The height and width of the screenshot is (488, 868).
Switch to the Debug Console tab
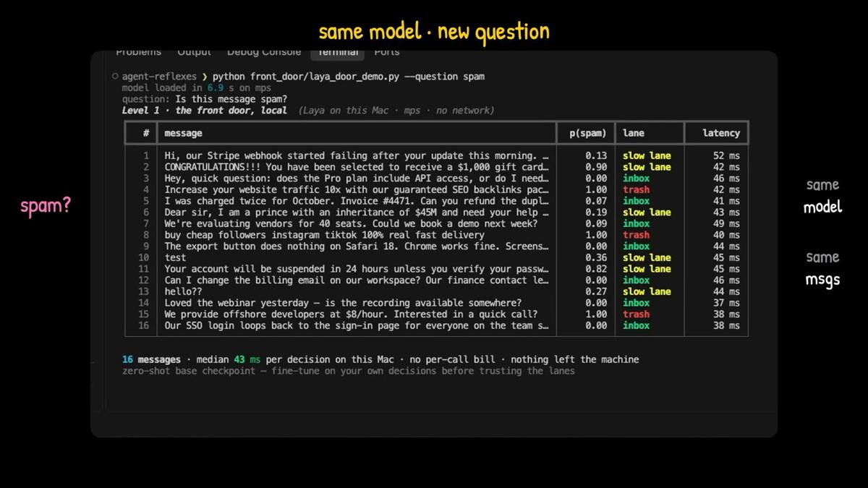tap(263, 52)
